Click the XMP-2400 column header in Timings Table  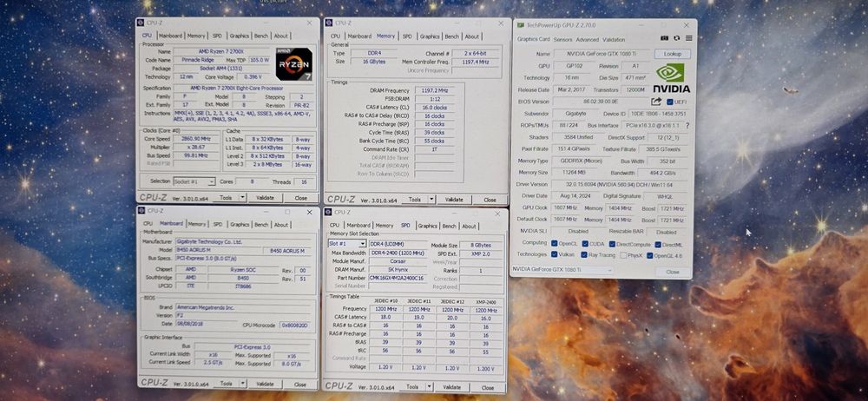[x=485, y=302]
